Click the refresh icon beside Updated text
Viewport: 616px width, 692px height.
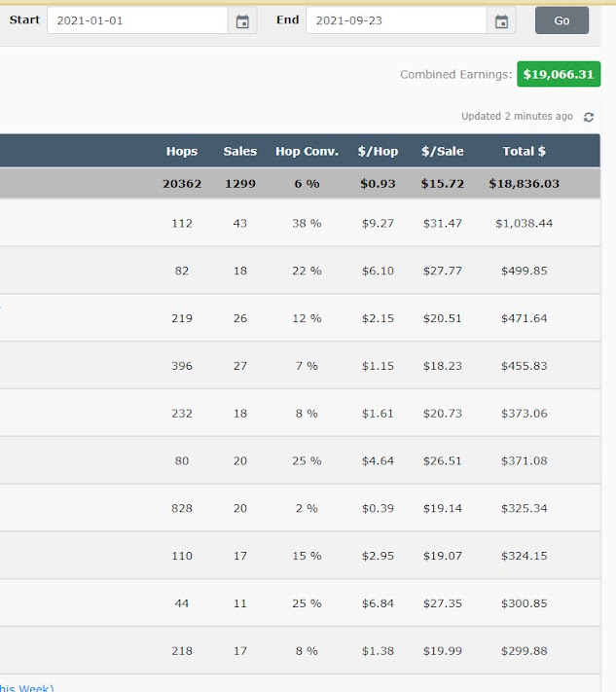coord(588,117)
